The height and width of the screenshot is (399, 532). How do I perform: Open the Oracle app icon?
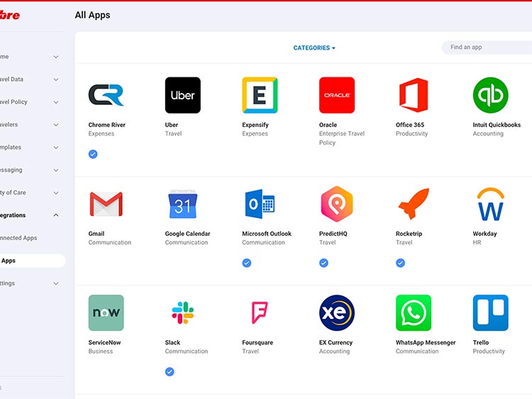click(336, 95)
